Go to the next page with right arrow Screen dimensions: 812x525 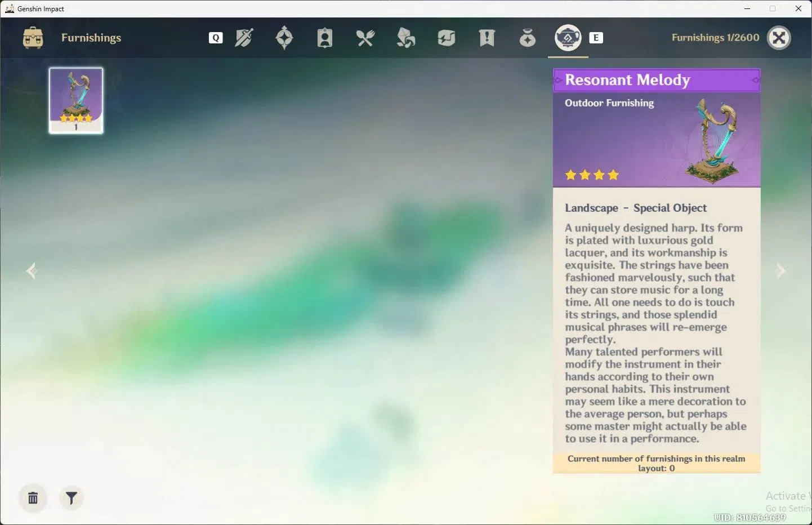pos(780,271)
